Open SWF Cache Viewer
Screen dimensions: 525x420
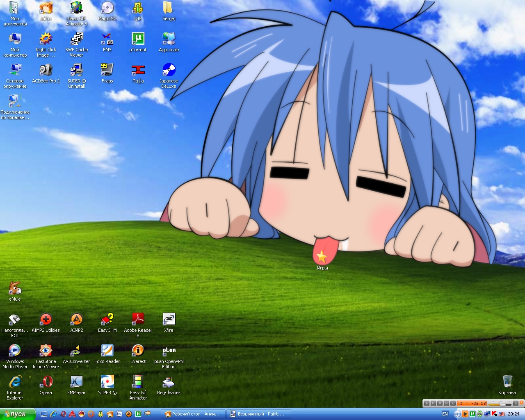[76, 45]
